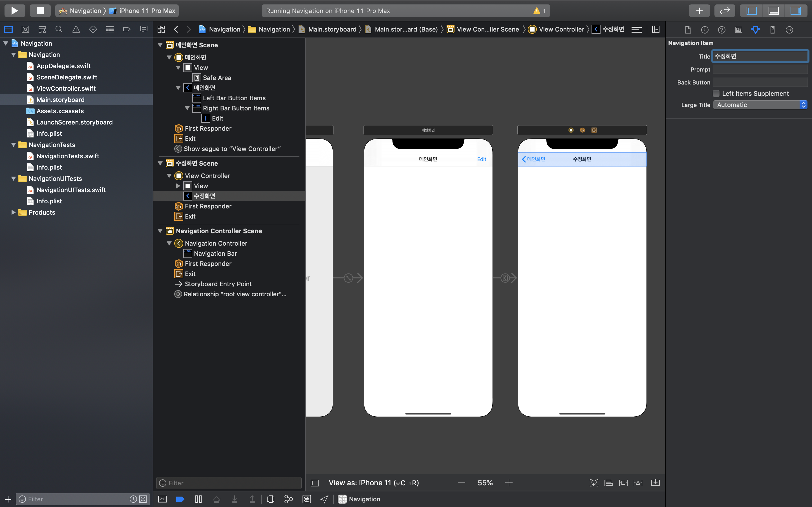
Task: Click the Add Editor on Right icon
Action: [x=655, y=30]
